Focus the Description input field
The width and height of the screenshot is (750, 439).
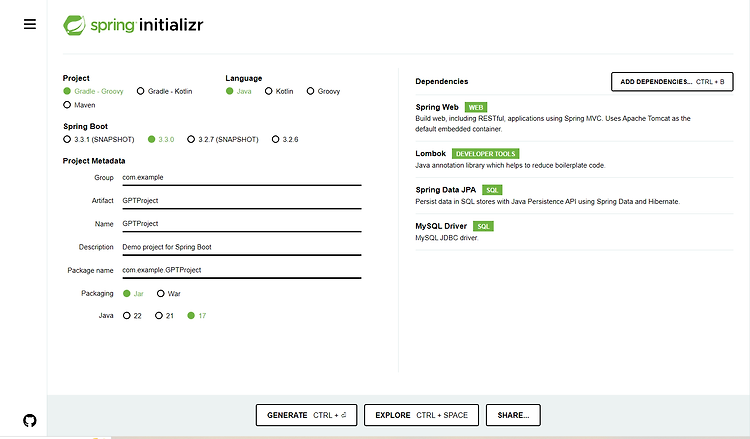pos(242,247)
